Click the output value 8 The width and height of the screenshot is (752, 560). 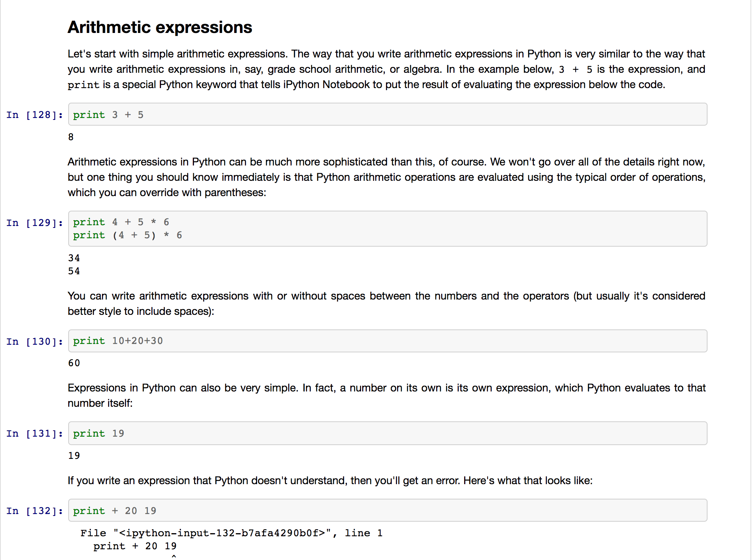click(x=71, y=137)
